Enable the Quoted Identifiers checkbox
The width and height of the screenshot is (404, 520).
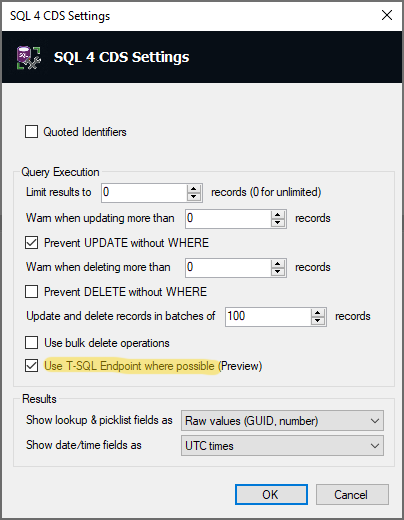pyautogui.click(x=31, y=131)
